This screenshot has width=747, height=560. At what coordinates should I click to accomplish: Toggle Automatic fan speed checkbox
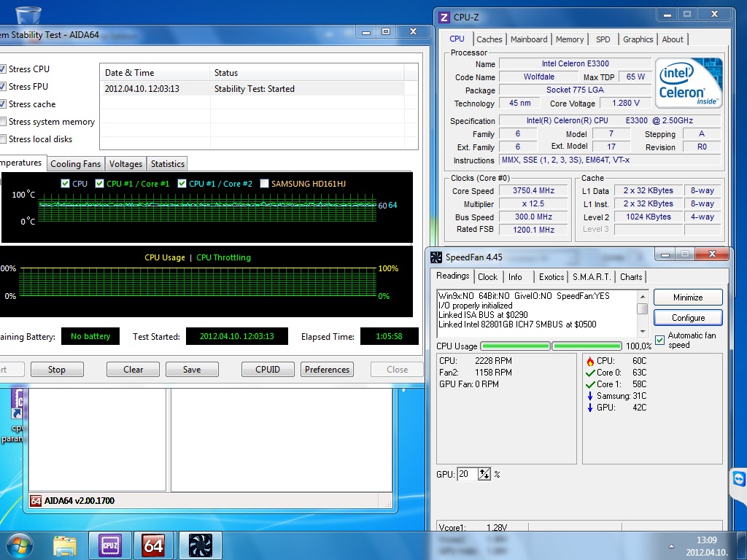[x=660, y=340]
